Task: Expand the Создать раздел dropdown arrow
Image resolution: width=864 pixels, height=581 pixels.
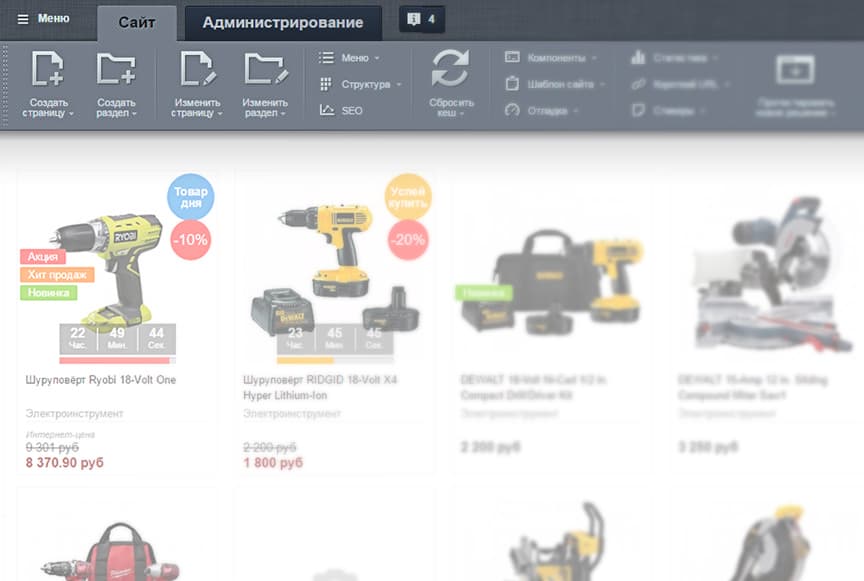Action: (x=134, y=114)
